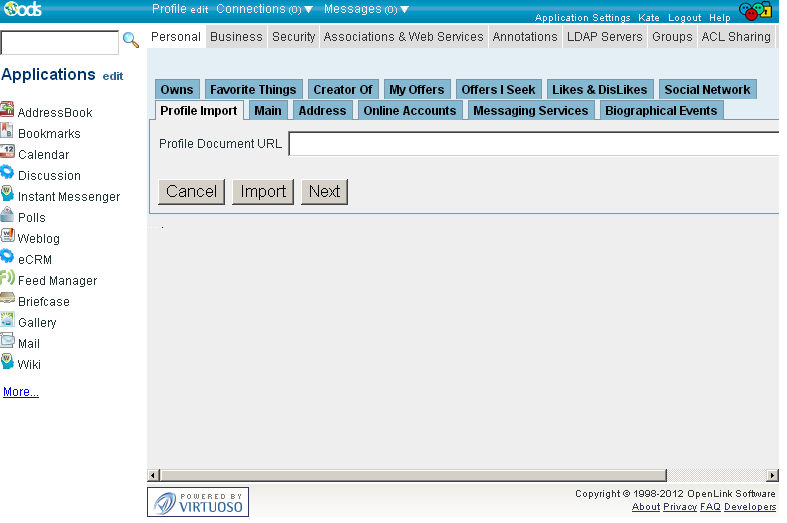Click the horizontal scrollbar right arrow
Viewport: 787px width, 523px height.
pyautogui.click(x=772, y=475)
